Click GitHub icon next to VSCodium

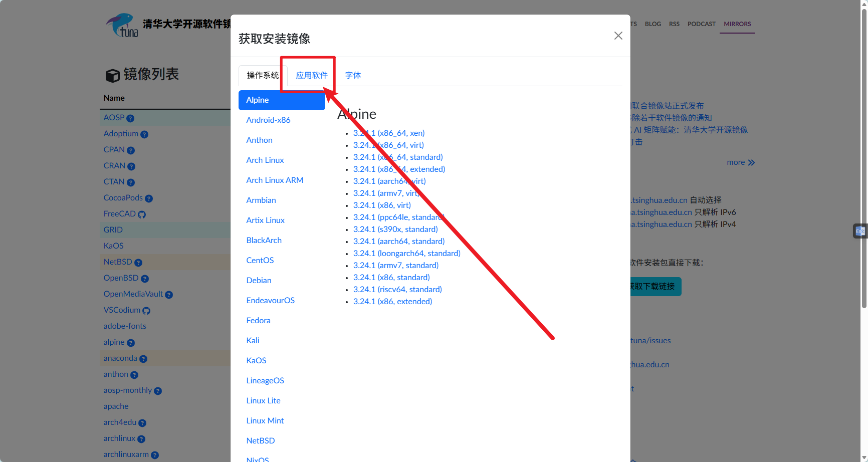[146, 311]
